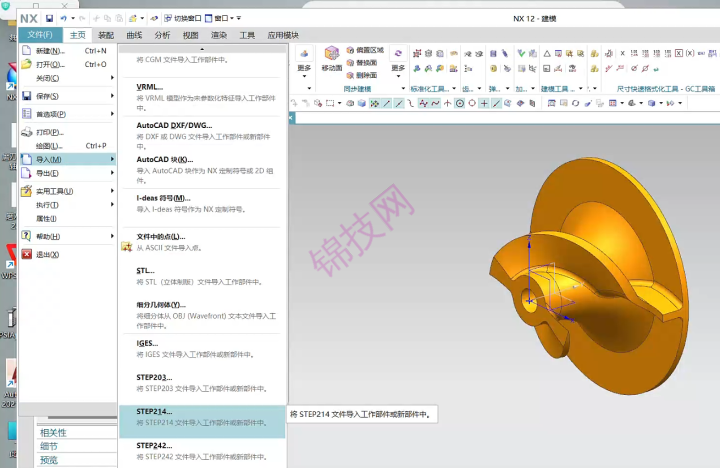The width and height of the screenshot is (720, 468).
Task: Switch to the 装配 assembly tab
Action: pyautogui.click(x=106, y=35)
